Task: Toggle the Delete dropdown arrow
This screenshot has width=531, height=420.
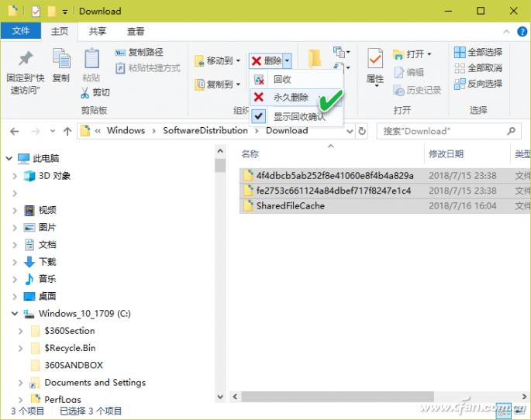Action: coord(287,61)
